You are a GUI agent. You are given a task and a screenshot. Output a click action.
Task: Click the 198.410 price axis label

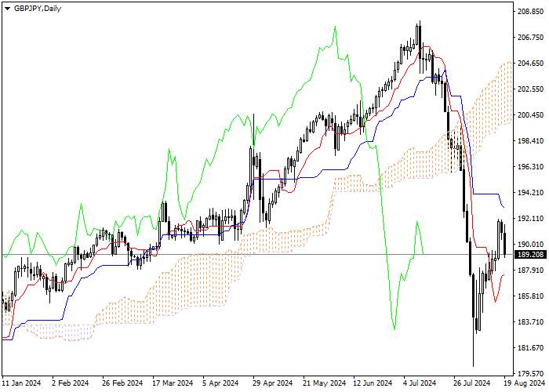[x=531, y=141]
